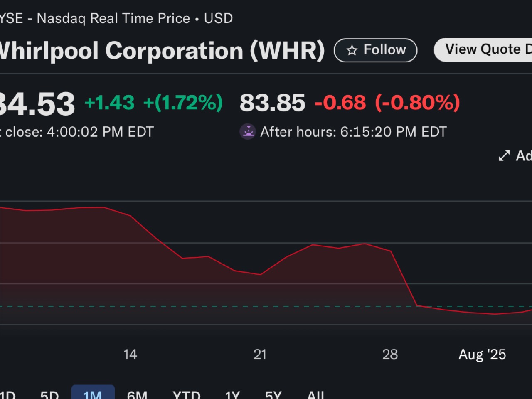Click the 83.85 after-hours price
This screenshot has height=399, width=532.
272,103
